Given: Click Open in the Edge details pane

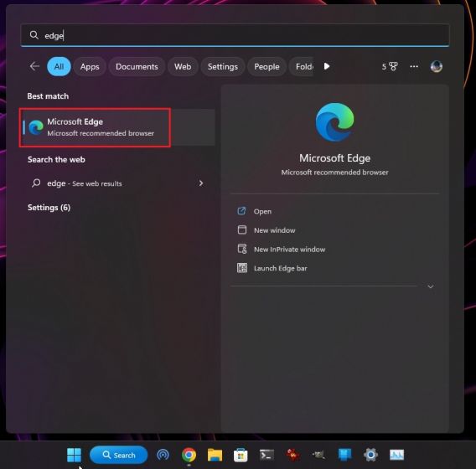Looking at the screenshot, I should tap(262, 211).
